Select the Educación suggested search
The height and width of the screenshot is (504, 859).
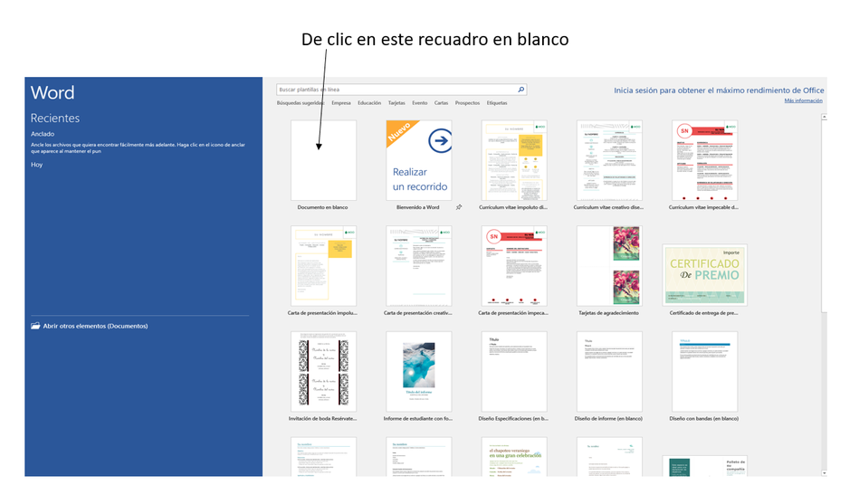click(x=369, y=103)
